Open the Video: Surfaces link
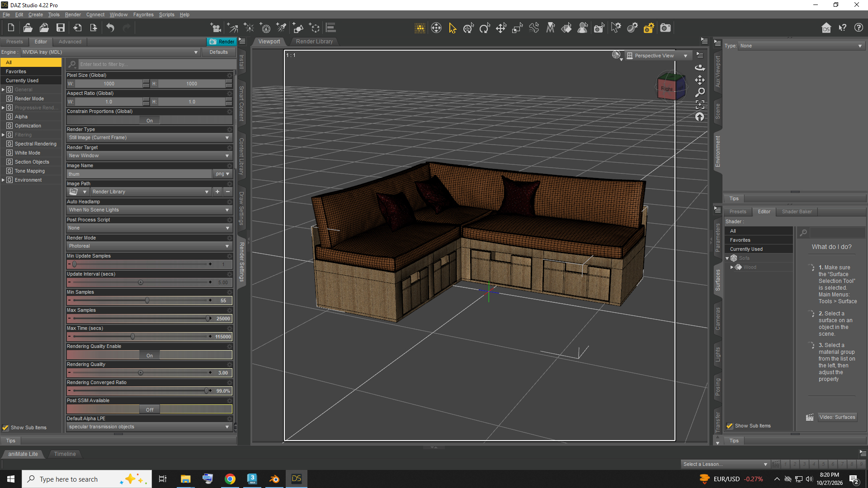This screenshot has width=868, height=488. (x=837, y=417)
